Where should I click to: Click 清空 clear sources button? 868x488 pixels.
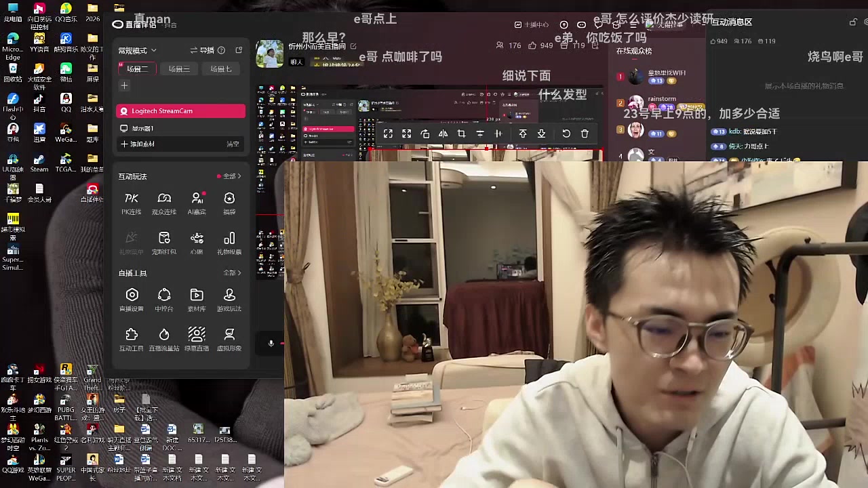[x=233, y=144]
